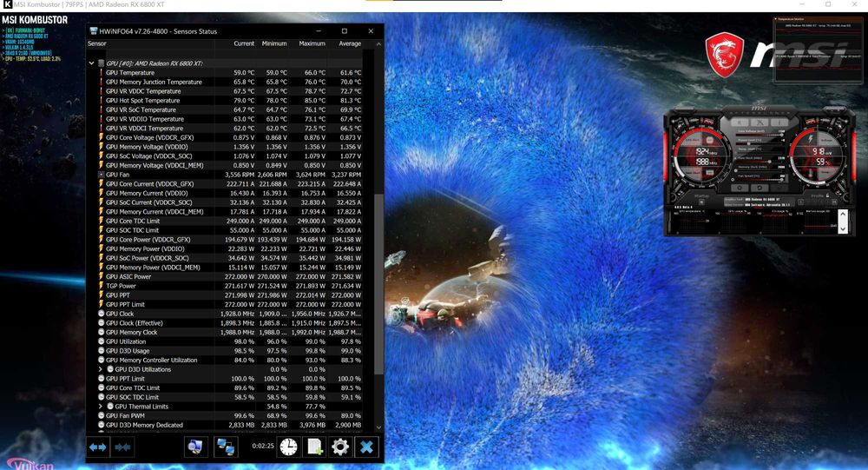Select the GPU Memory Clock row
Screen dimensions: 868x470
click(x=230, y=333)
